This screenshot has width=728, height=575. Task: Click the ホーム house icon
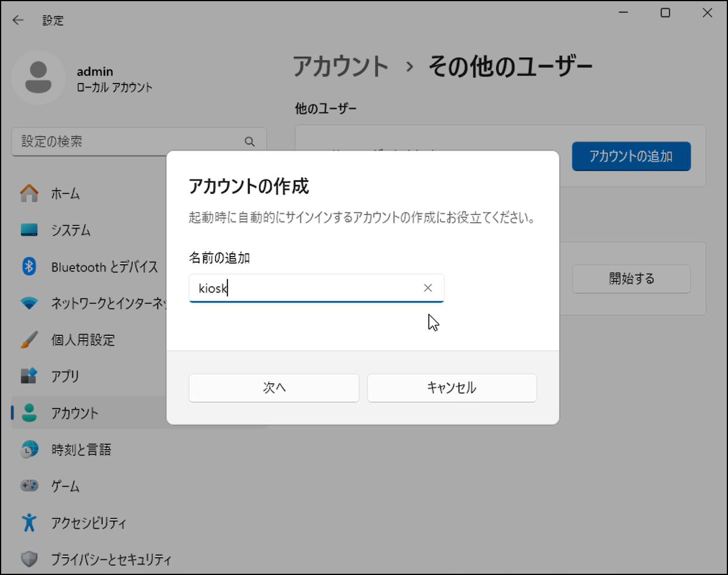29,193
